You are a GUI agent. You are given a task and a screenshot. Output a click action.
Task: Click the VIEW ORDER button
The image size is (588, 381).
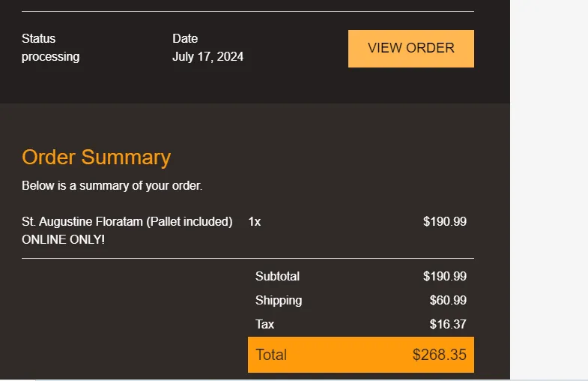point(410,48)
